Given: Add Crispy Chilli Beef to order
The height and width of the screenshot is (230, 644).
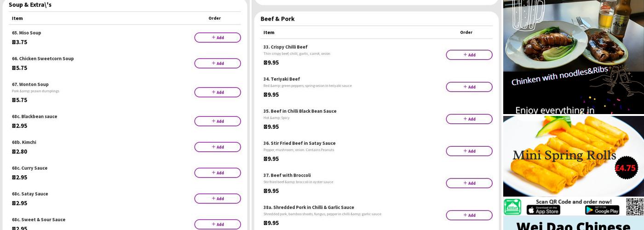Looking at the screenshot, I should [469, 55].
